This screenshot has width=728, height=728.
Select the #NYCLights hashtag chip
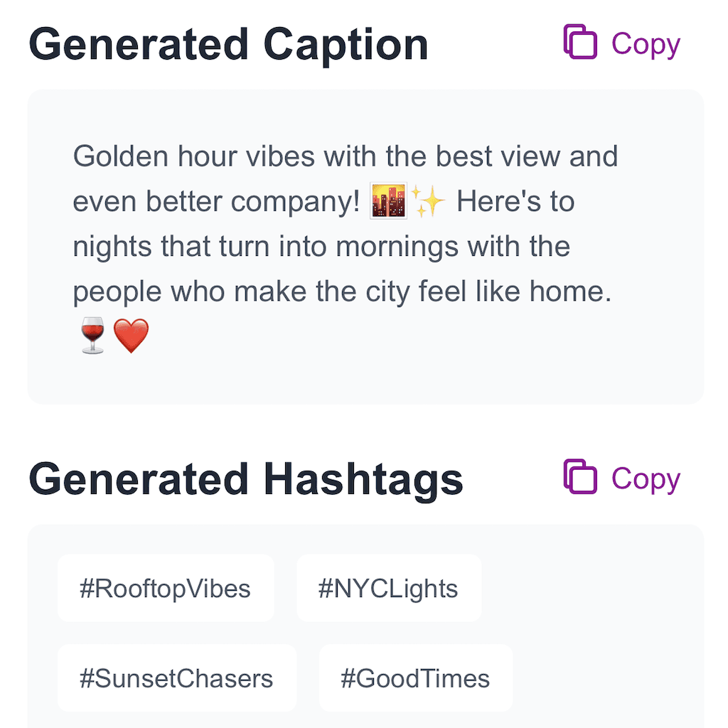(388, 588)
